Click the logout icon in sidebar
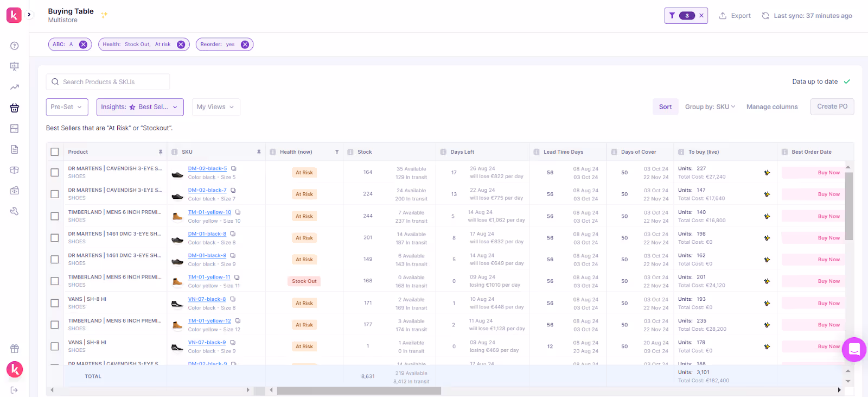Viewport: 868px width, 397px height. pos(15,390)
